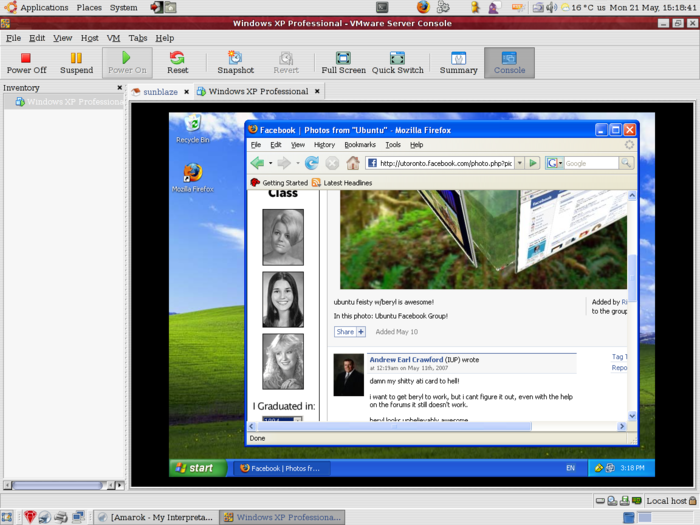700x525 pixels.
Task: Click the Google search box
Action: point(591,163)
